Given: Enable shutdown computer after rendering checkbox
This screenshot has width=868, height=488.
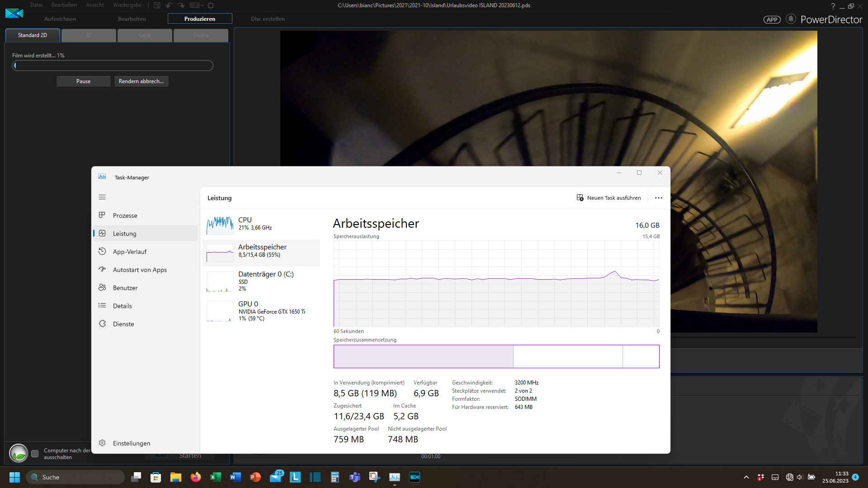Looking at the screenshot, I should pos(35,454).
